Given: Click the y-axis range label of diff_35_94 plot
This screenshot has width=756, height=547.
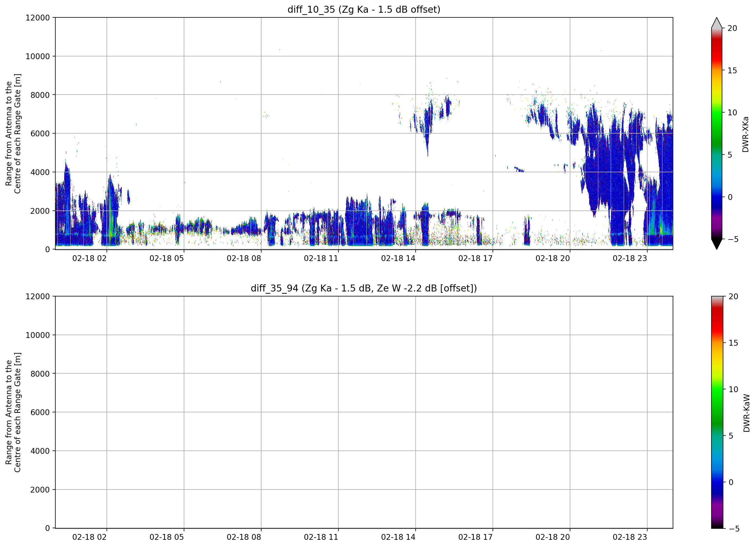Looking at the screenshot, I should coord(13,412).
